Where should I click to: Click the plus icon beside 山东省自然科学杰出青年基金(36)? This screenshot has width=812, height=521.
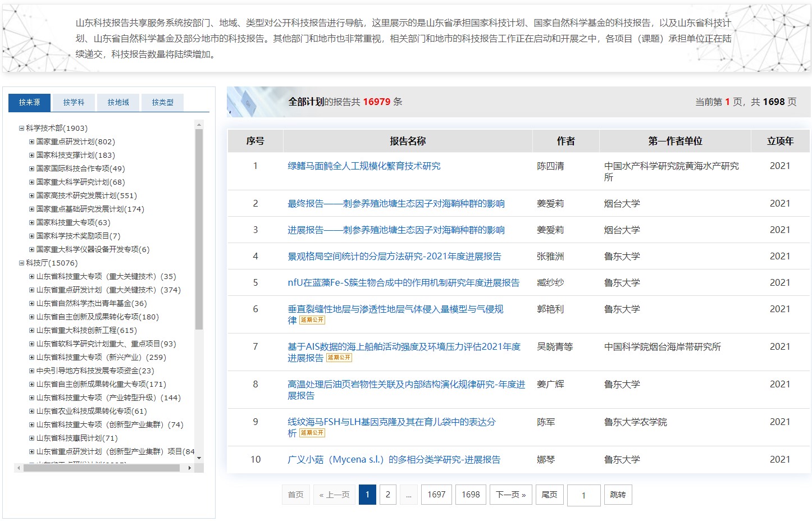(32, 304)
